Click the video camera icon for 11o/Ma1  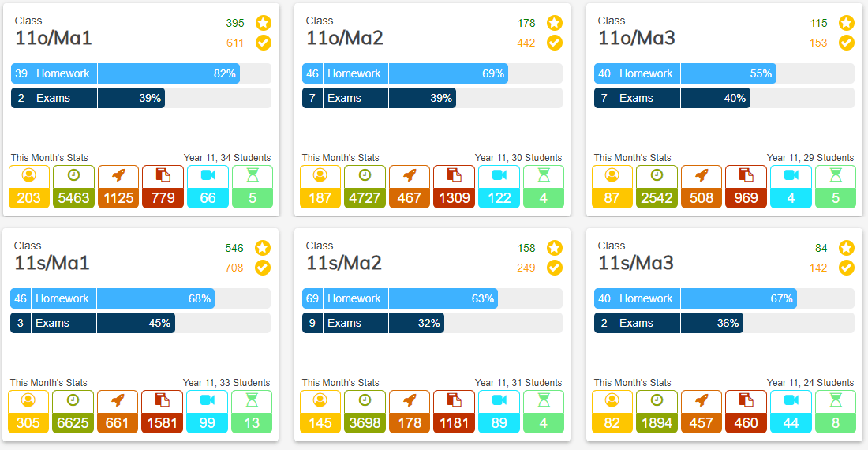(x=208, y=175)
